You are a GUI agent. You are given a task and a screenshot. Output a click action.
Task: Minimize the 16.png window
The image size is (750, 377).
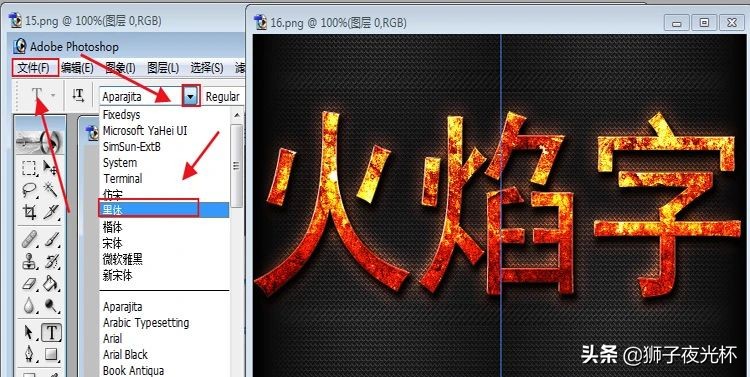tap(676, 22)
